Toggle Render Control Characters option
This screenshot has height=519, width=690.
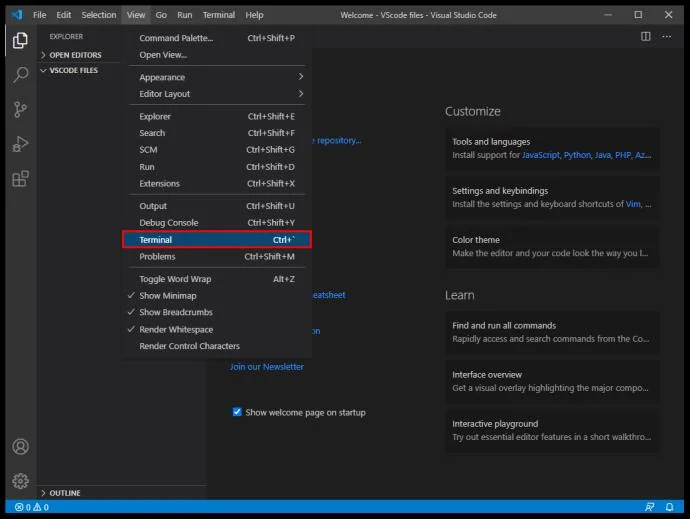217,346
